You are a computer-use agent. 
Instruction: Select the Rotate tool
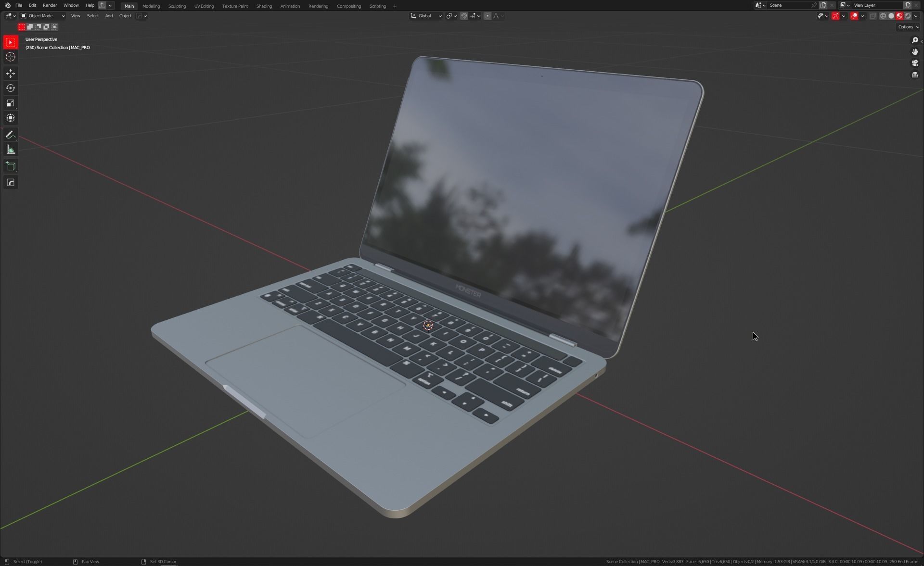pos(11,88)
